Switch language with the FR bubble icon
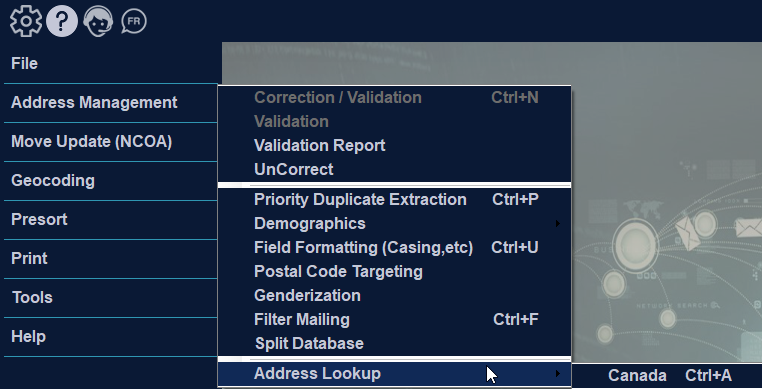Screen dimensions: 762x389 [x=134, y=21]
